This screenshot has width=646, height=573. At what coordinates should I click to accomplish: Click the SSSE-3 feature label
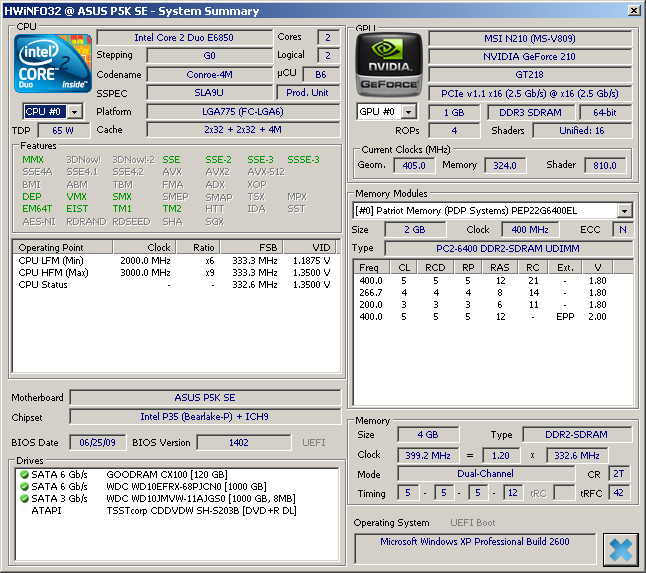click(x=303, y=160)
